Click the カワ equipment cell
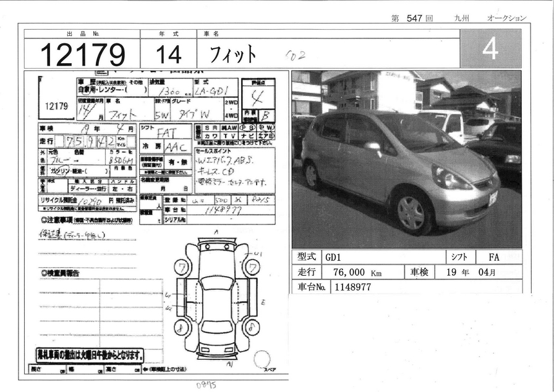Image resolution: width=554 pixels, height=392 pixels. (211, 136)
